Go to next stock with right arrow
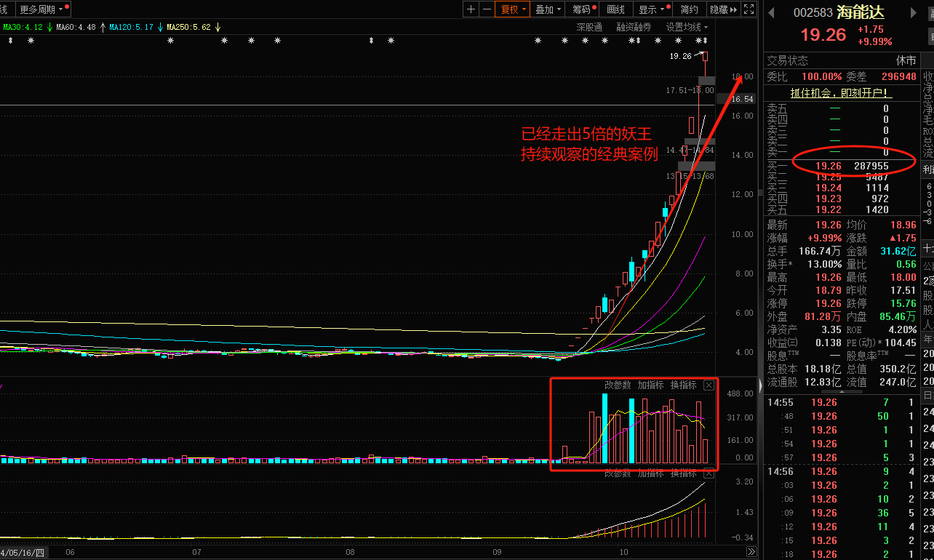The width and height of the screenshot is (934, 560). click(x=912, y=12)
